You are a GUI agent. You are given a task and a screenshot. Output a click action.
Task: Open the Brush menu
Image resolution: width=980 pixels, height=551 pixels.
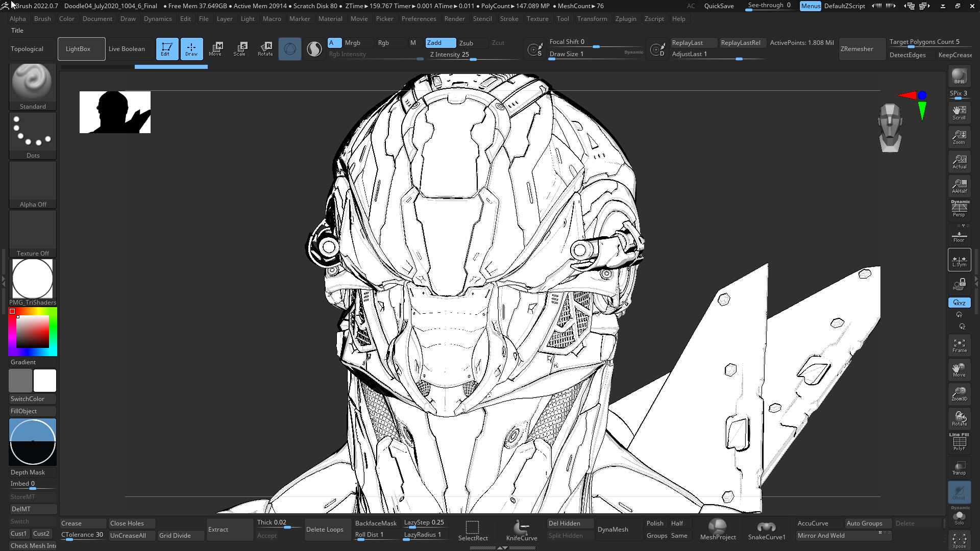(42, 19)
